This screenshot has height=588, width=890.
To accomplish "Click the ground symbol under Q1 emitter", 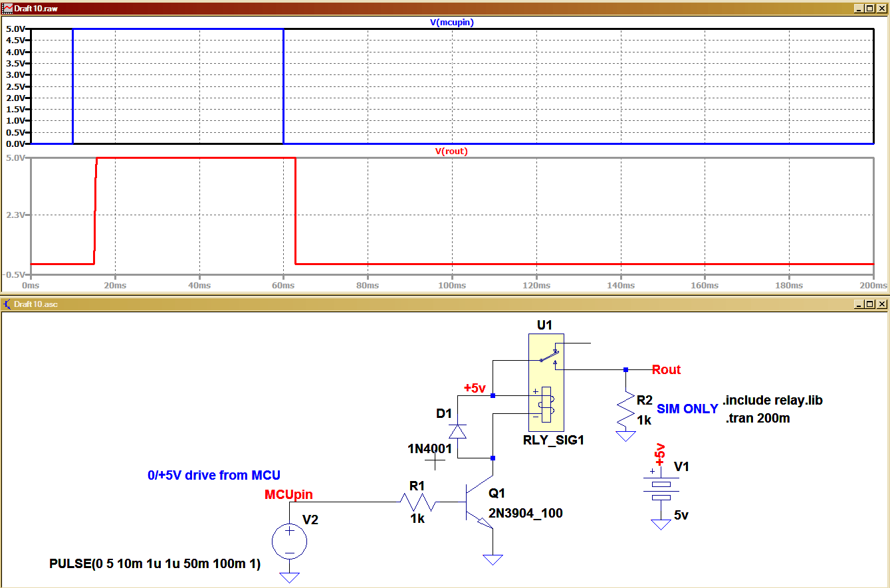I will pyautogui.click(x=493, y=559).
